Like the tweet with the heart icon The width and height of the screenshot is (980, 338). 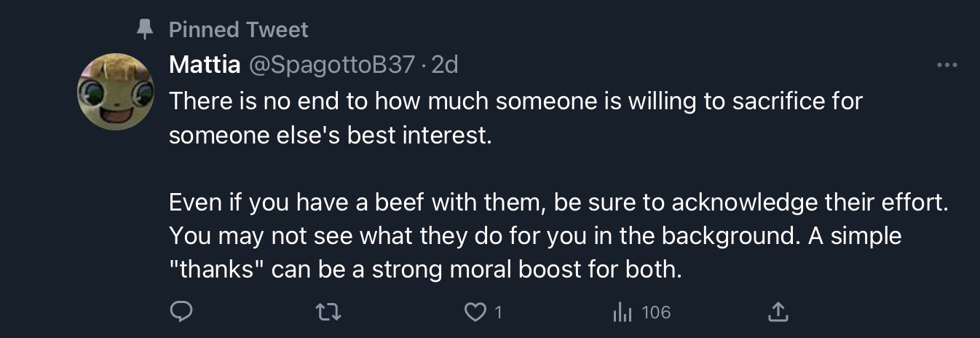coord(475,313)
